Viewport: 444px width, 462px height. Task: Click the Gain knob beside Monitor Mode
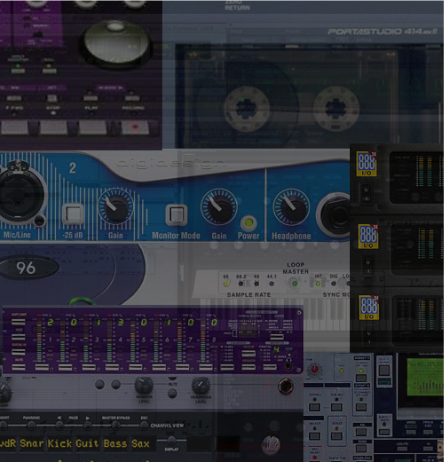[x=219, y=208]
